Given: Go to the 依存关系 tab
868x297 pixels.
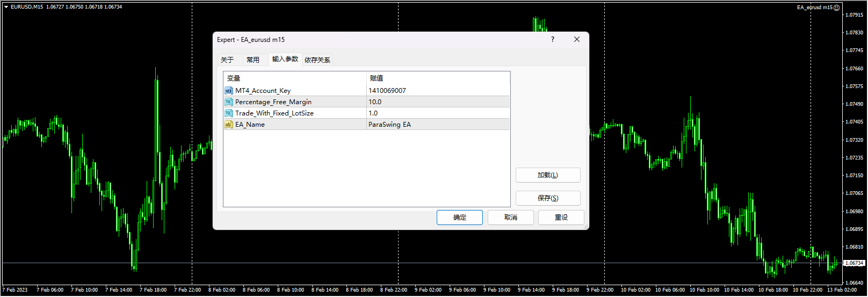Looking at the screenshot, I should point(317,60).
